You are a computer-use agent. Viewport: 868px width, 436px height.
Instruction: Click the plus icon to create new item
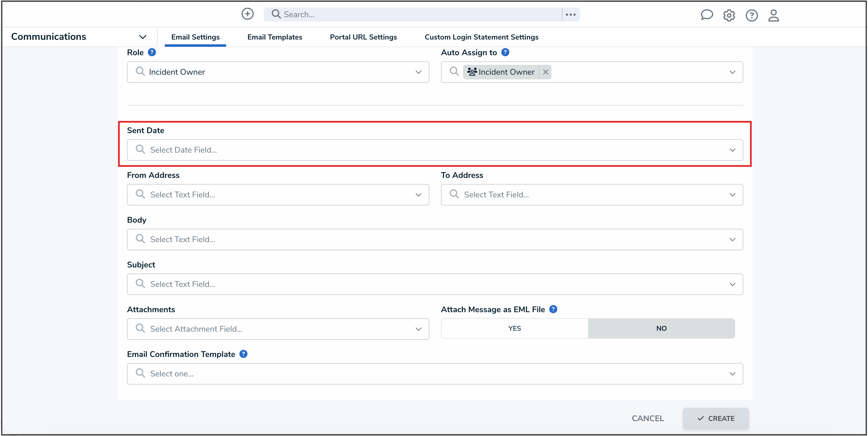[x=247, y=14]
